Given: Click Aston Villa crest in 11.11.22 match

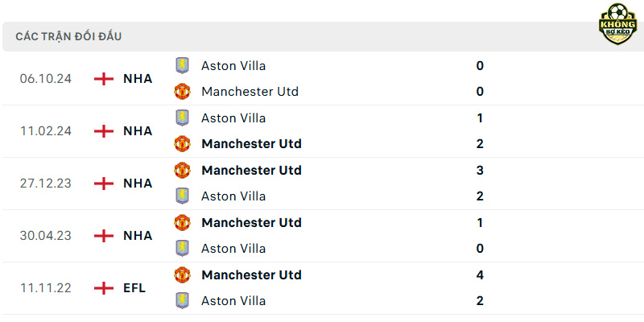Looking at the screenshot, I should point(182,300).
